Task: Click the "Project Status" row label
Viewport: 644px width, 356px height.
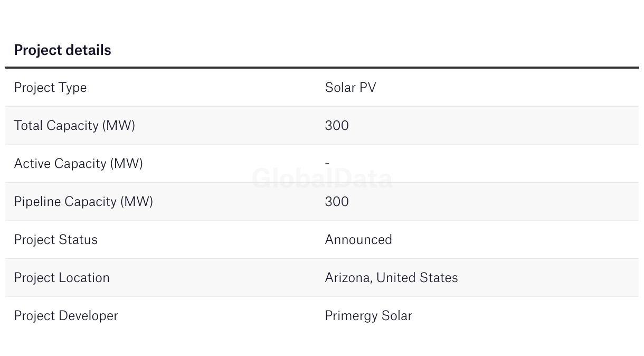Action: 55,240
